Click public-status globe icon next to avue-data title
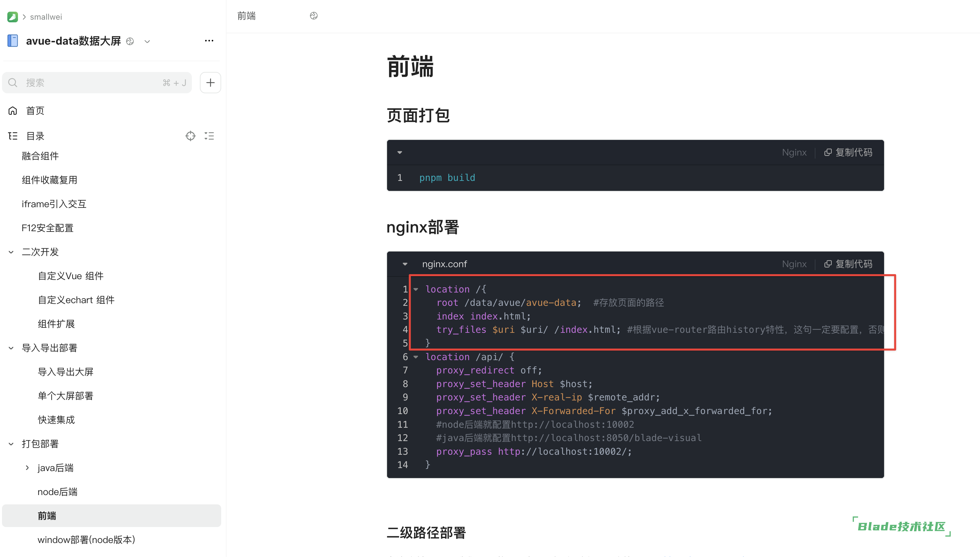This screenshot has height=557, width=980. pyautogui.click(x=130, y=41)
